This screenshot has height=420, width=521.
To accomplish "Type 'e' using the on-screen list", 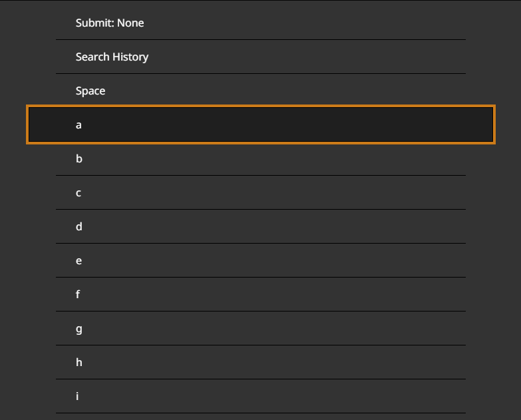I will [260, 261].
